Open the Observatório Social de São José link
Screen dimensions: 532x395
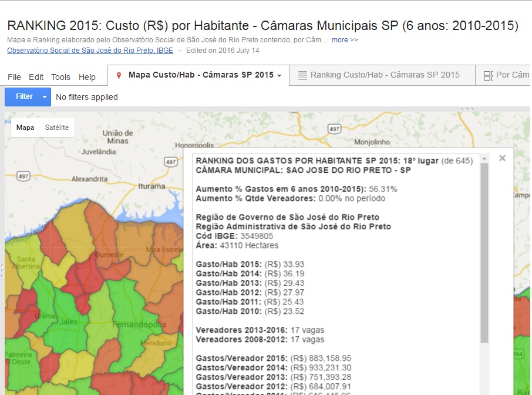point(90,51)
